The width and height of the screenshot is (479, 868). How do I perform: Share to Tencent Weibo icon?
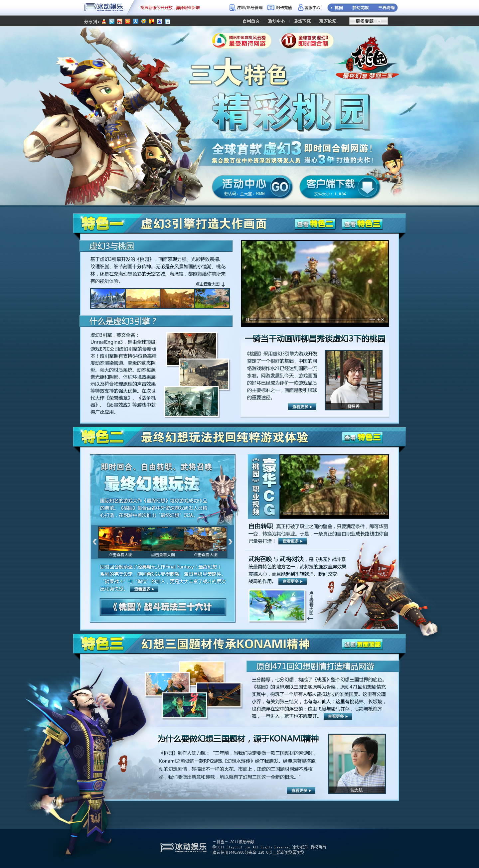point(112,21)
